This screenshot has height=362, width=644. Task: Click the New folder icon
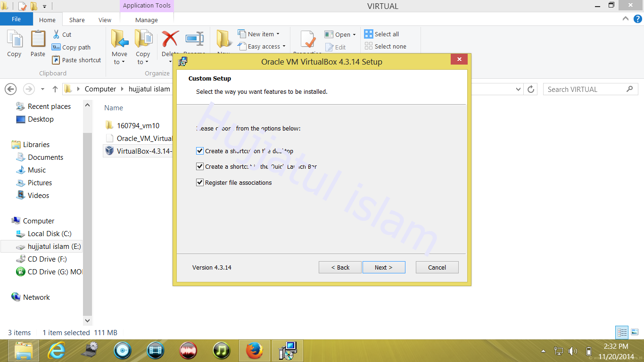pyautogui.click(x=224, y=39)
